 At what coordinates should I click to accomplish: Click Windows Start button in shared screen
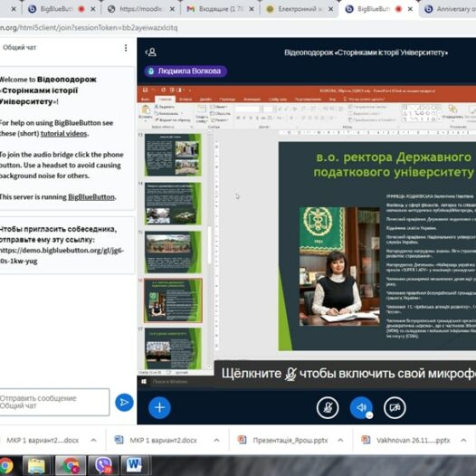tap(144, 382)
